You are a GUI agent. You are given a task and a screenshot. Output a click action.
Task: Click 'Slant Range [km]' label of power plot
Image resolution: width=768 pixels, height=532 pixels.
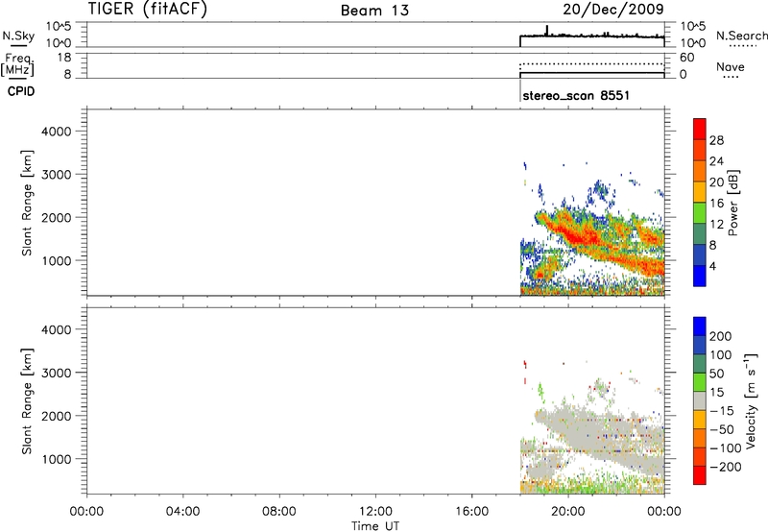(x=27, y=203)
